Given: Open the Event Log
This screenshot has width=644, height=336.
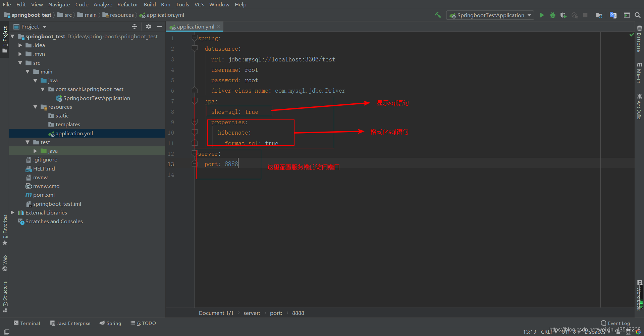Looking at the screenshot, I should 615,323.
